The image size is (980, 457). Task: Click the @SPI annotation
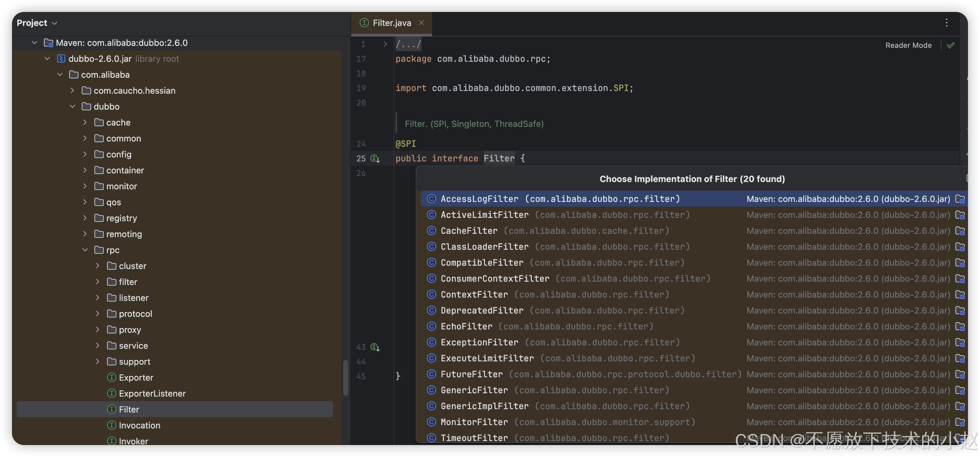406,144
